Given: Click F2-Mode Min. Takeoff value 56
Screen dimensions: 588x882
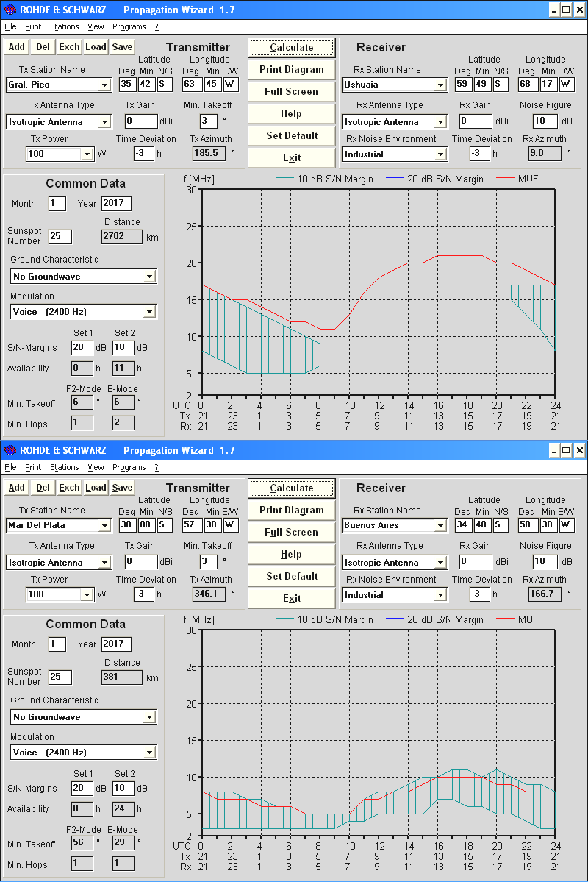Looking at the screenshot, I should coord(82,842).
